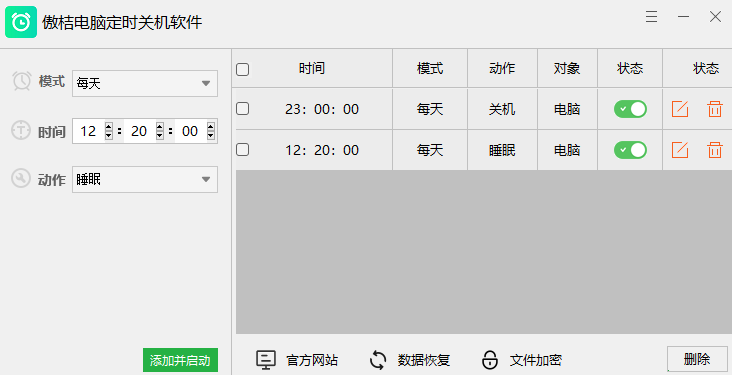
Task: Check the 12:20:00 row checkbox
Action: click(243, 150)
